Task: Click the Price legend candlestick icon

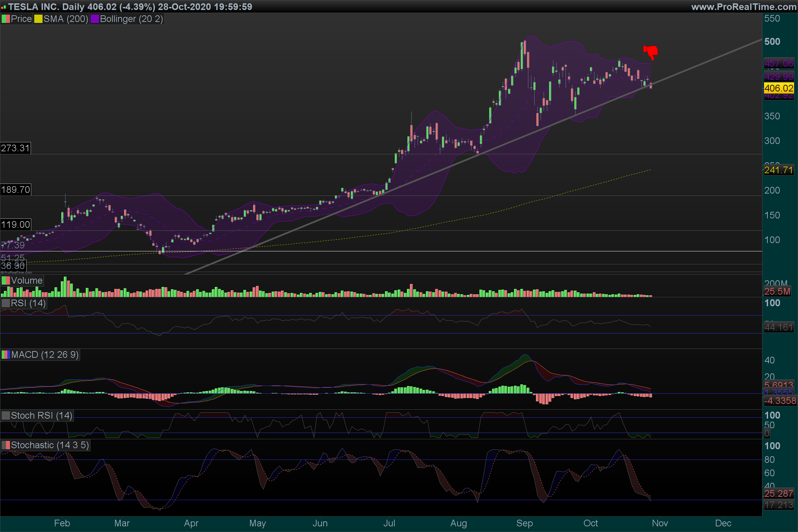Action: coord(6,19)
